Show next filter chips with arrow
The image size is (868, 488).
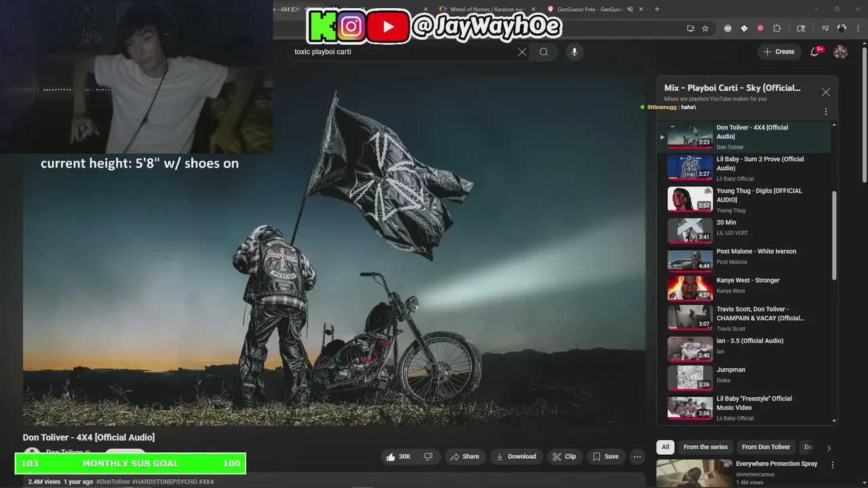click(x=829, y=448)
